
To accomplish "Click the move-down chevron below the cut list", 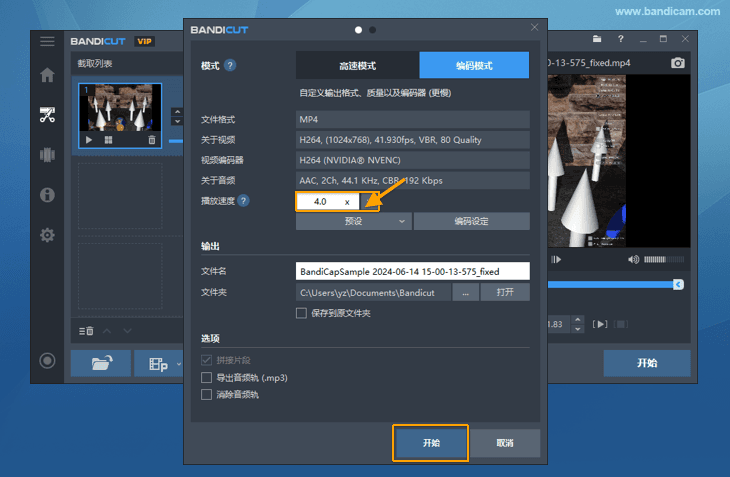I will pyautogui.click(x=128, y=331).
